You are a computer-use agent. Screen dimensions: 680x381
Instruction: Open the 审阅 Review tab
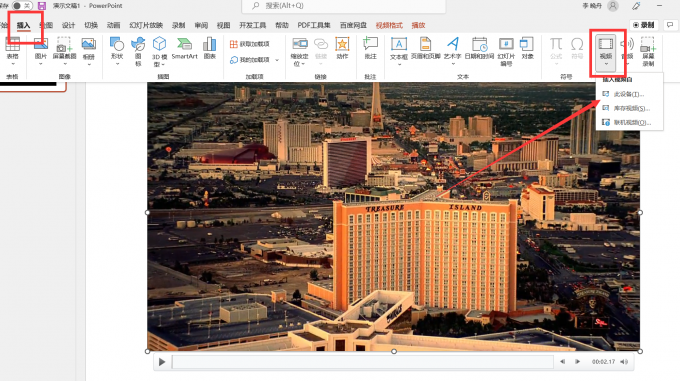(201, 26)
